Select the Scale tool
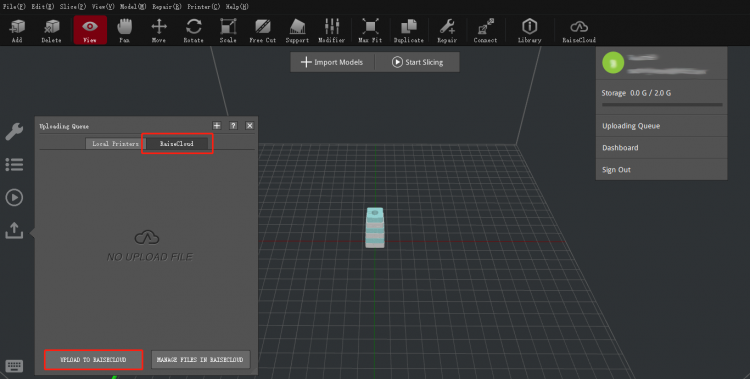The height and width of the screenshot is (379, 750). 228,31
